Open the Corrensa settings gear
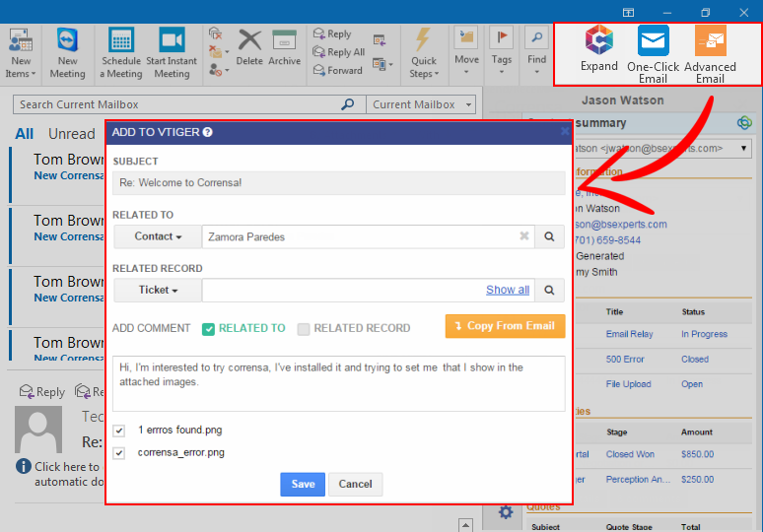The width and height of the screenshot is (763, 532). (x=506, y=511)
